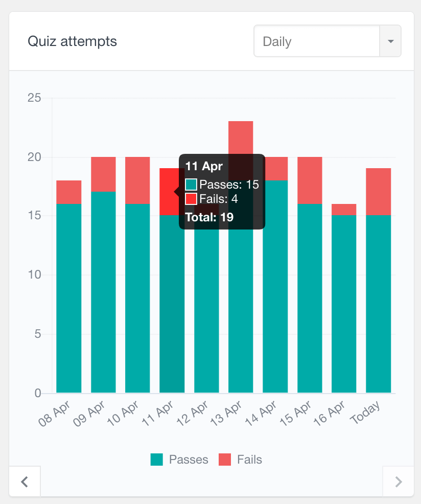
Task: Click Today's fails bar segment
Action: coord(378,192)
